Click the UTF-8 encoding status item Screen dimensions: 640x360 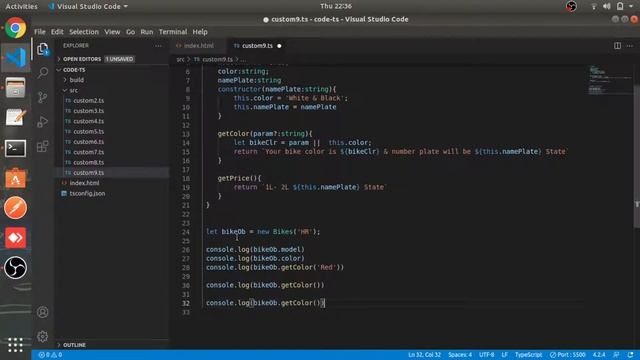click(x=486, y=355)
